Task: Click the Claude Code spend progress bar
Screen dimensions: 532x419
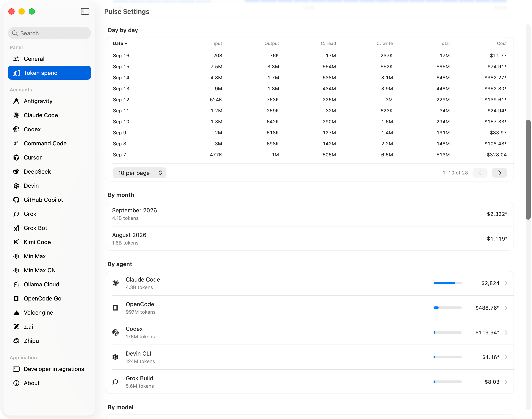Action: pos(448,283)
